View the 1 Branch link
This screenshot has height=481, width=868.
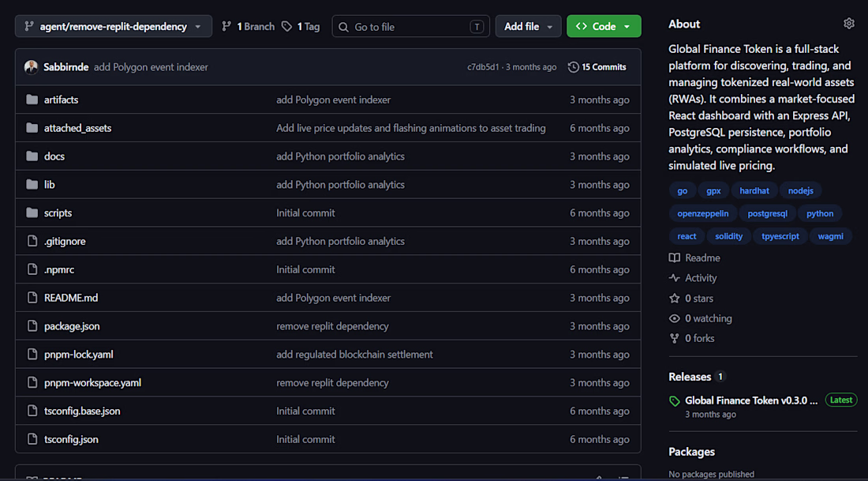248,27
